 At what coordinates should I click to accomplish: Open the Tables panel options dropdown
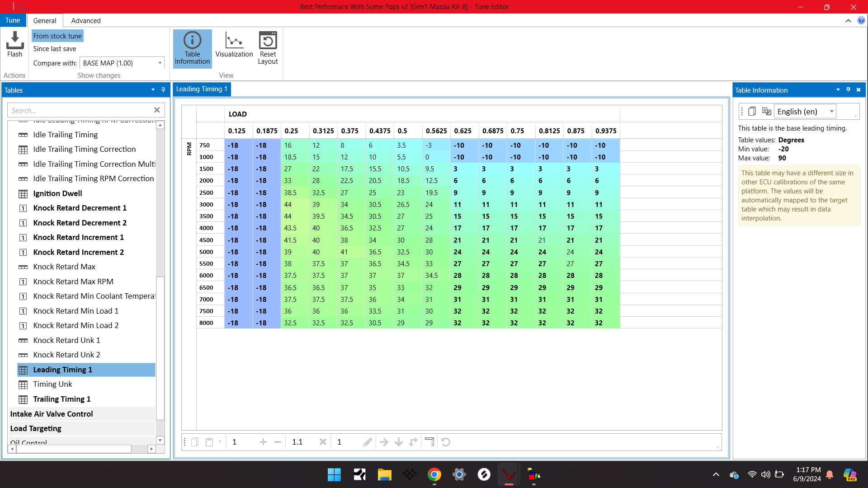click(x=153, y=90)
